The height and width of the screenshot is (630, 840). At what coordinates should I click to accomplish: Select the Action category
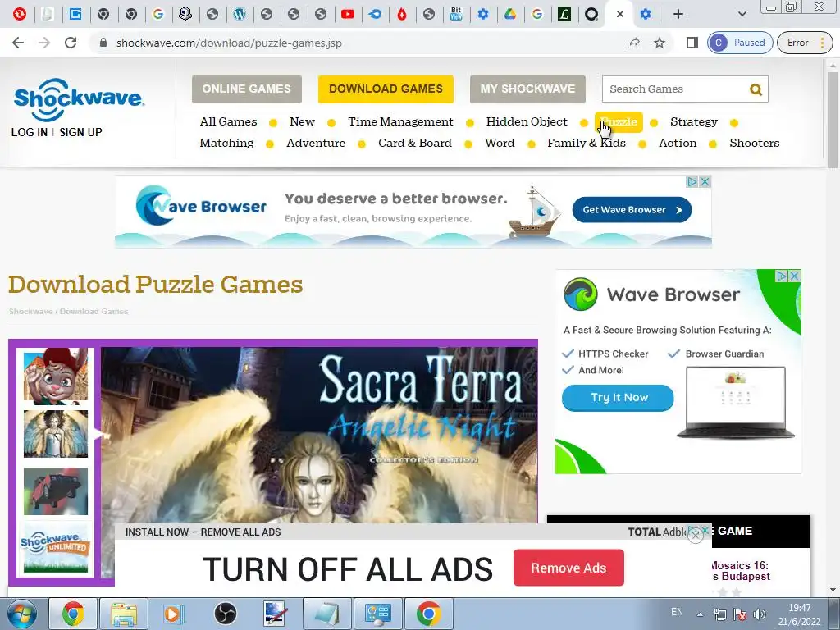(678, 143)
